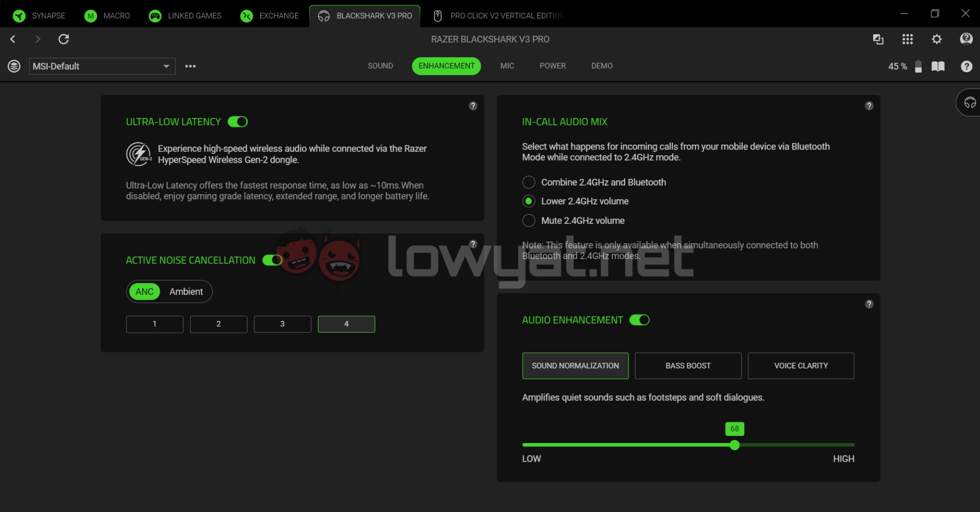Click the Linked Games controller icon
Image resolution: width=980 pixels, height=512 pixels.
pyautogui.click(x=155, y=16)
